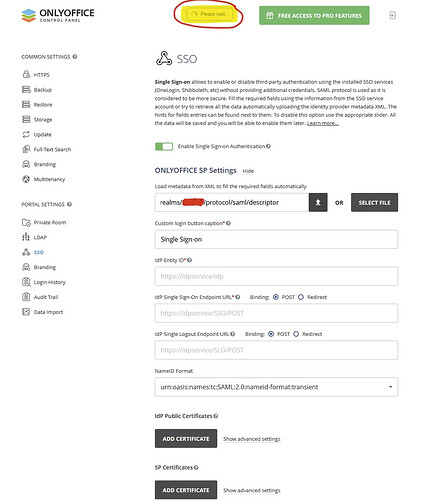Viewport: 437px width, 500px height.
Task: Click the SELECT FILE button
Action: 374,202
